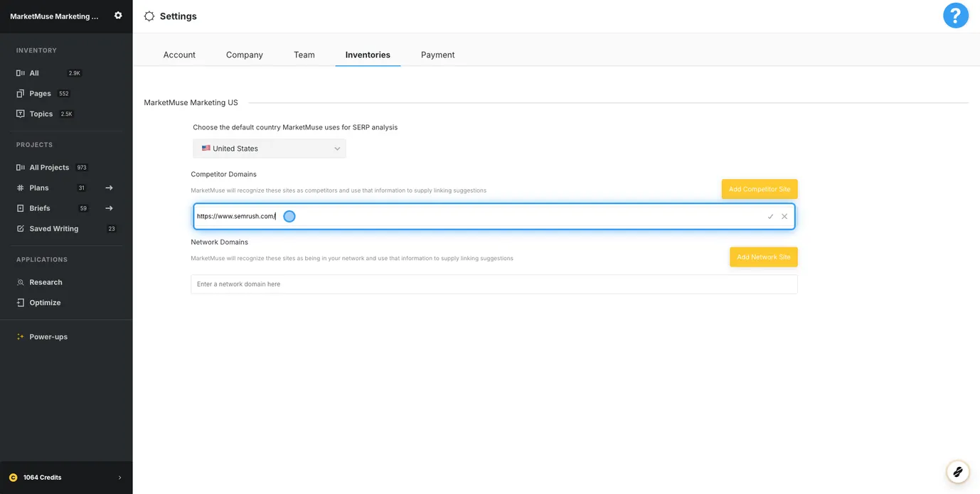The width and height of the screenshot is (980, 494).
Task: Click the Pages inventory icon
Action: [21, 93]
